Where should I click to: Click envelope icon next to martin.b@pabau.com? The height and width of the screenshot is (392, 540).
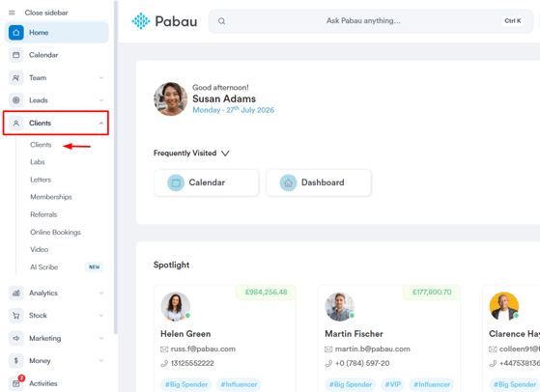click(x=328, y=350)
